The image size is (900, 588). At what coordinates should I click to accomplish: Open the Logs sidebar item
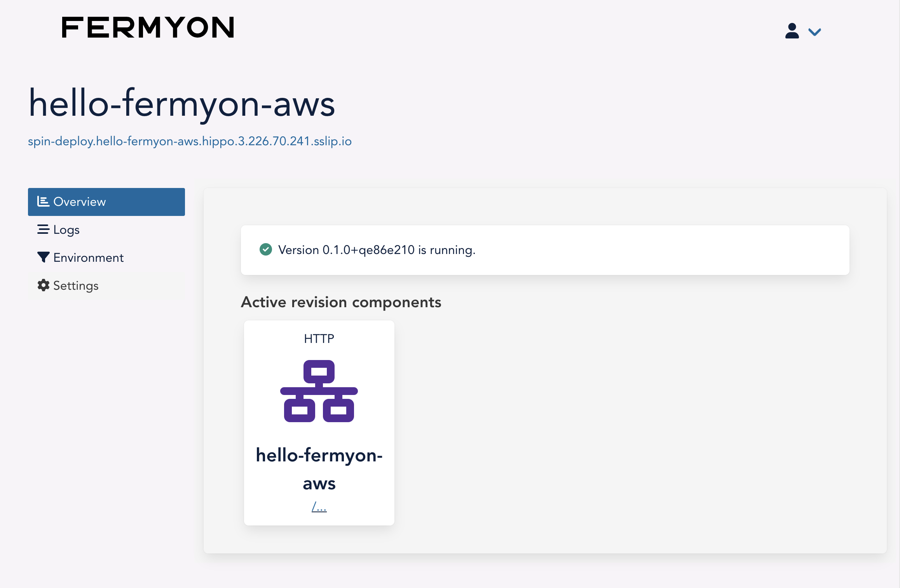coord(106,230)
